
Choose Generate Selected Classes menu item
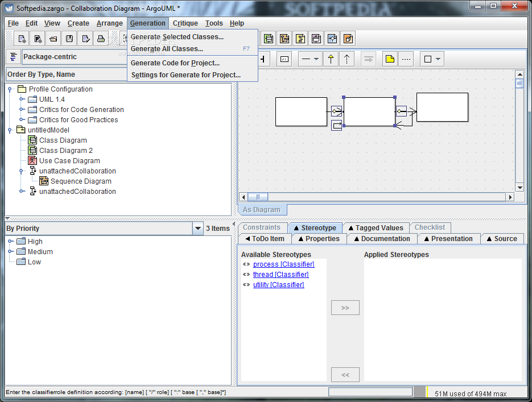click(192, 36)
